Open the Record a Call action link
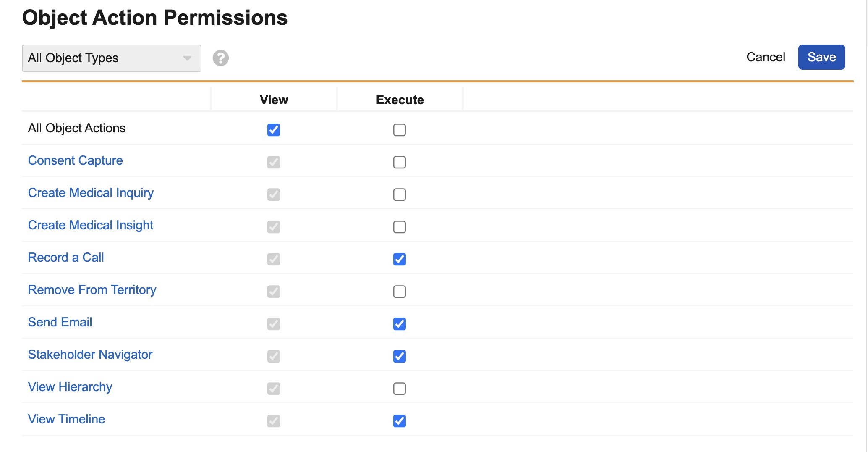The width and height of the screenshot is (868, 452). click(66, 258)
